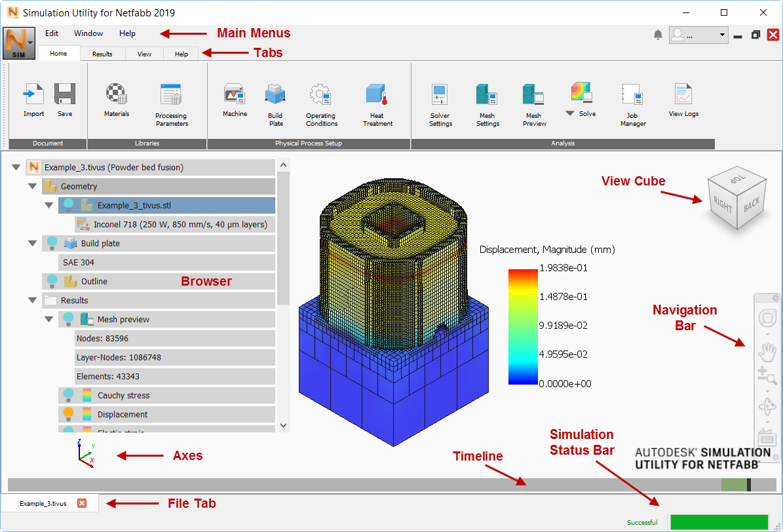Open the Materials library
Viewport: 783px width, 532px height.
tap(117, 94)
